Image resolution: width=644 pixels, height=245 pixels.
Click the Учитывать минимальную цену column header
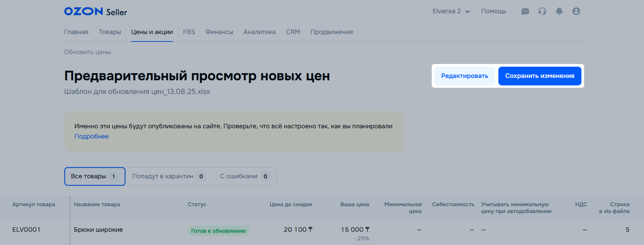coord(516,208)
